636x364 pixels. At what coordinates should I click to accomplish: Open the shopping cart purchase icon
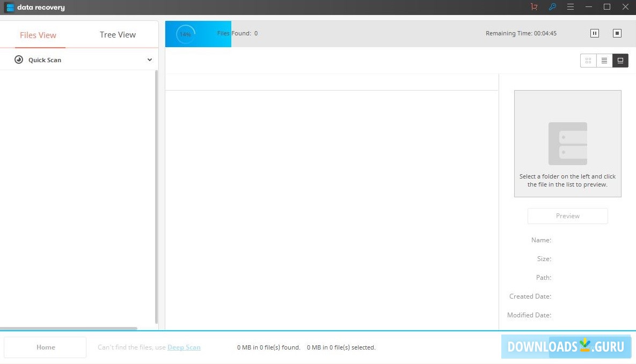point(534,7)
